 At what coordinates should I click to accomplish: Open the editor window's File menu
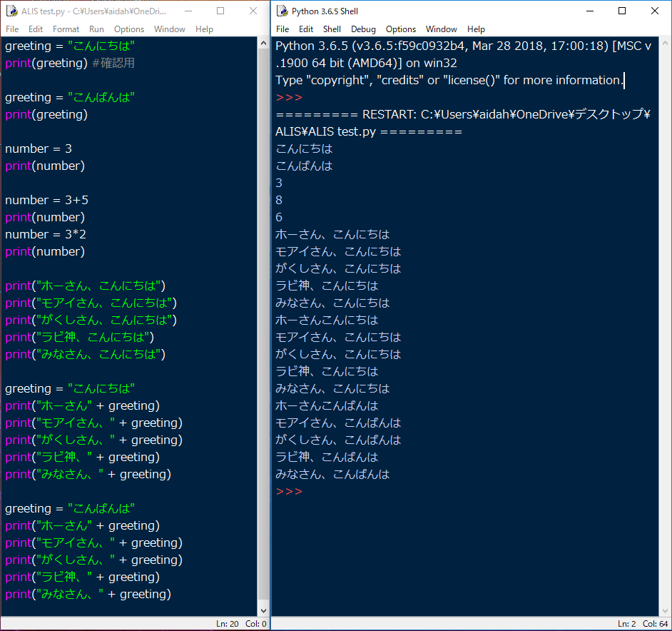12,29
